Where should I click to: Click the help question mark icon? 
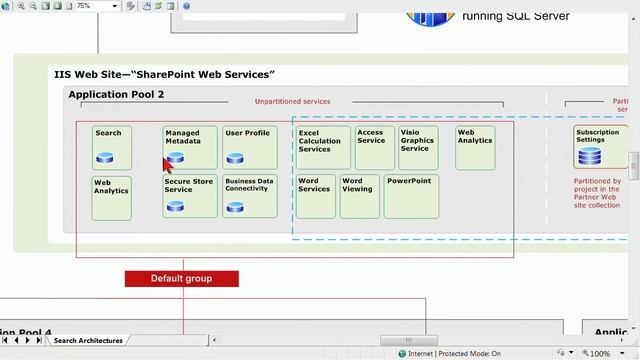pyautogui.click(x=186, y=6)
